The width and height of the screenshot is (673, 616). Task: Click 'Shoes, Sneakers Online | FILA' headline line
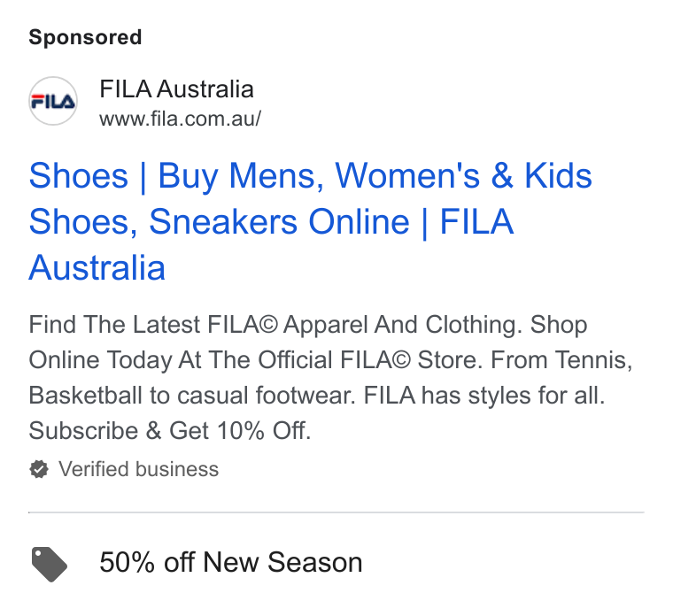pos(271,222)
